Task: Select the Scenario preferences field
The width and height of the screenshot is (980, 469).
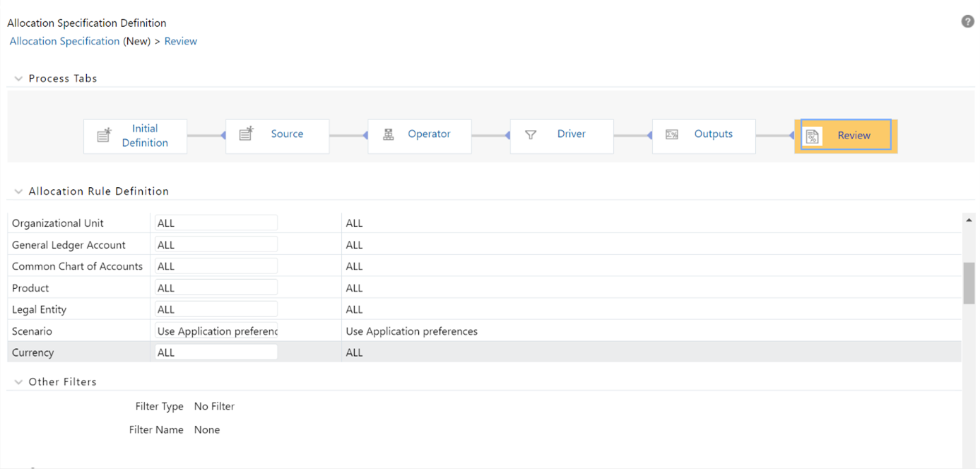Action: click(x=216, y=331)
